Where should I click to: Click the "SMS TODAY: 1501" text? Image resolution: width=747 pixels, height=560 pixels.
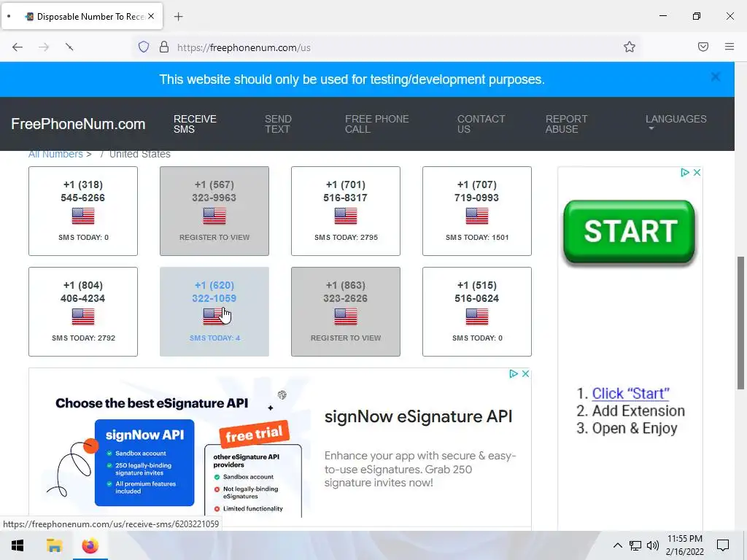[x=477, y=237]
